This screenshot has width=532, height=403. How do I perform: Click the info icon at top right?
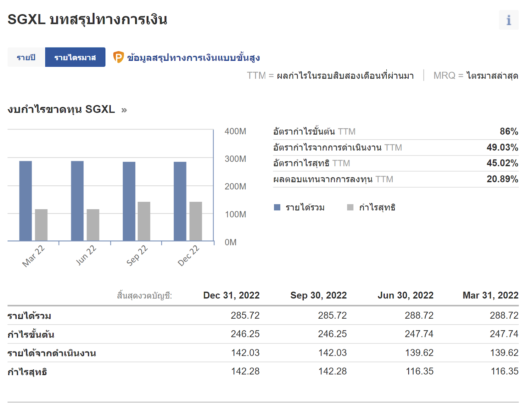508,20
